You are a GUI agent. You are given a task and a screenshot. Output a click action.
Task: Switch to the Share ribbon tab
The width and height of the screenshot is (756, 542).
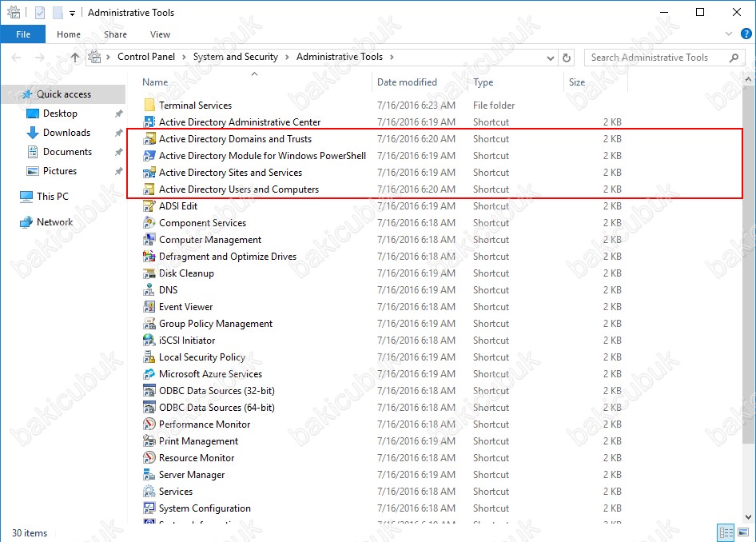[x=115, y=34]
